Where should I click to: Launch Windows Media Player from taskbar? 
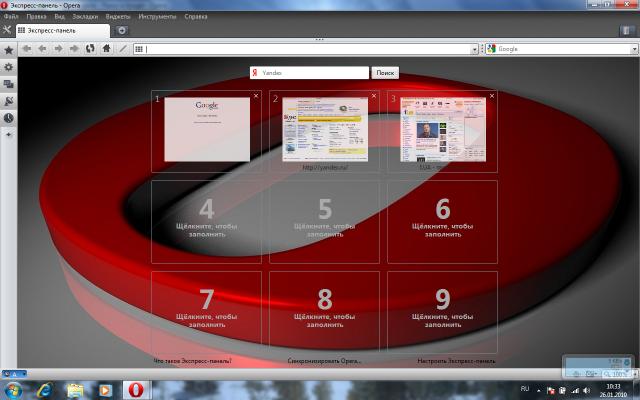coord(105,391)
